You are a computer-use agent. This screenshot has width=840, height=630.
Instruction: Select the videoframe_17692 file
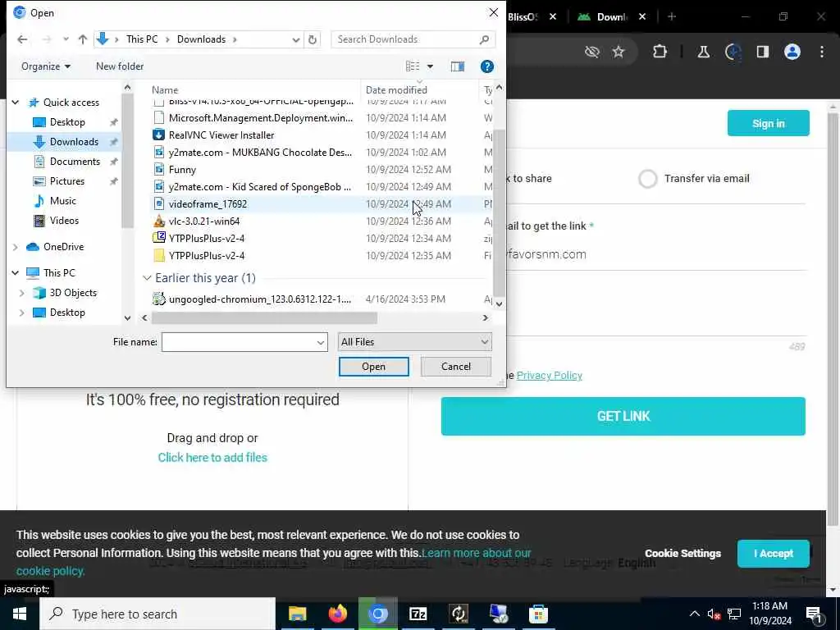point(208,204)
